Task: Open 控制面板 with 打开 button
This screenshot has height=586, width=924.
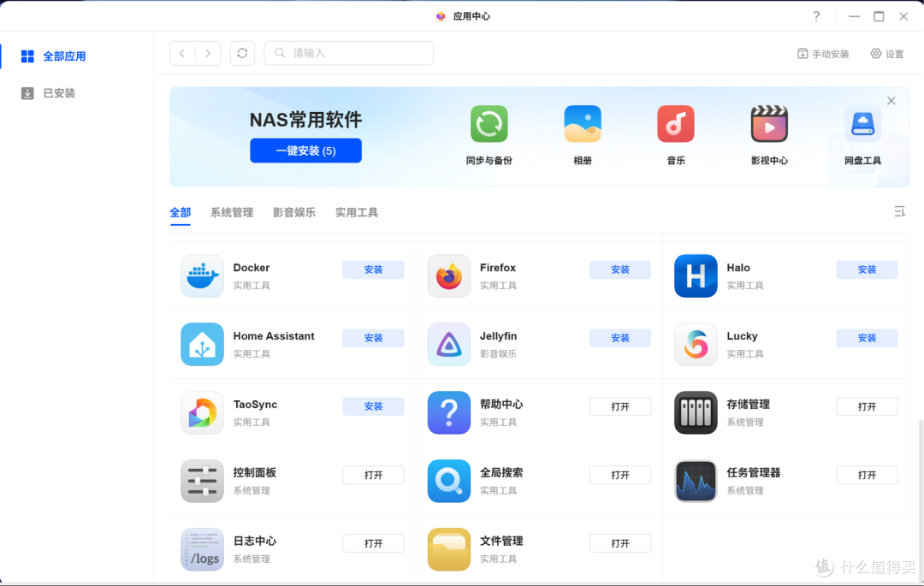Action: coord(374,475)
